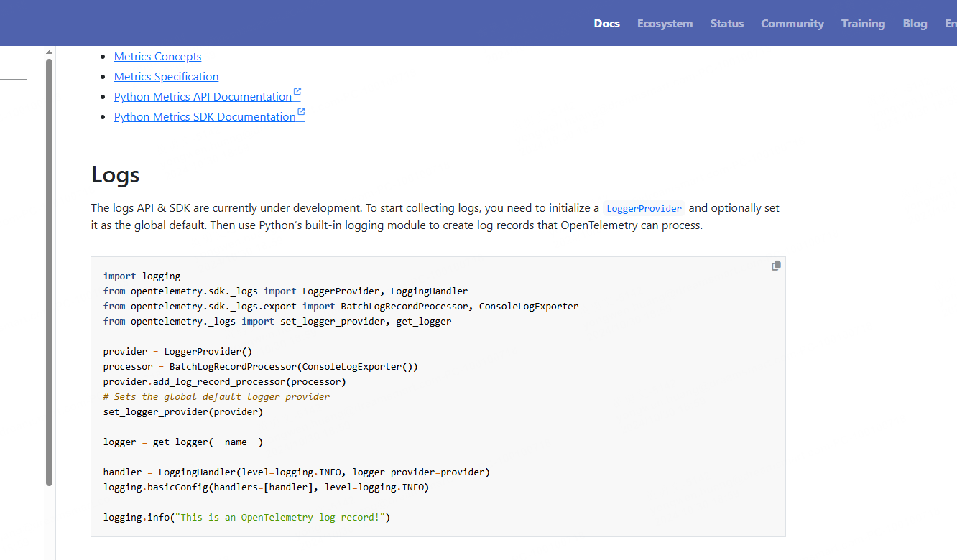
Task: Open the Status page in navbar
Action: (x=726, y=24)
